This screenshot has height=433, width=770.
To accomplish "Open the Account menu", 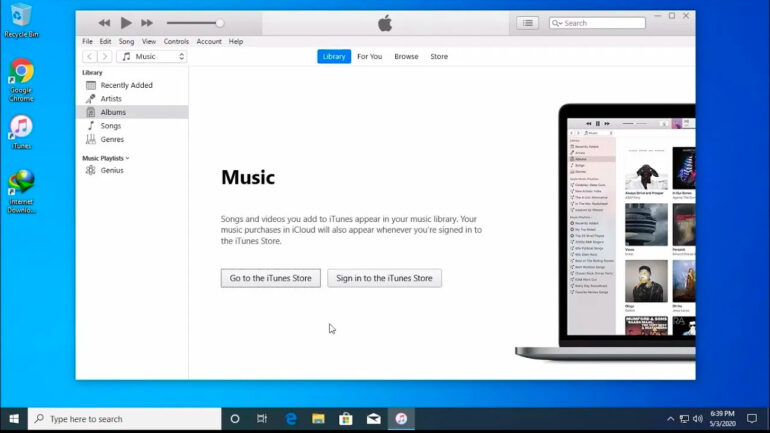I will tap(209, 42).
